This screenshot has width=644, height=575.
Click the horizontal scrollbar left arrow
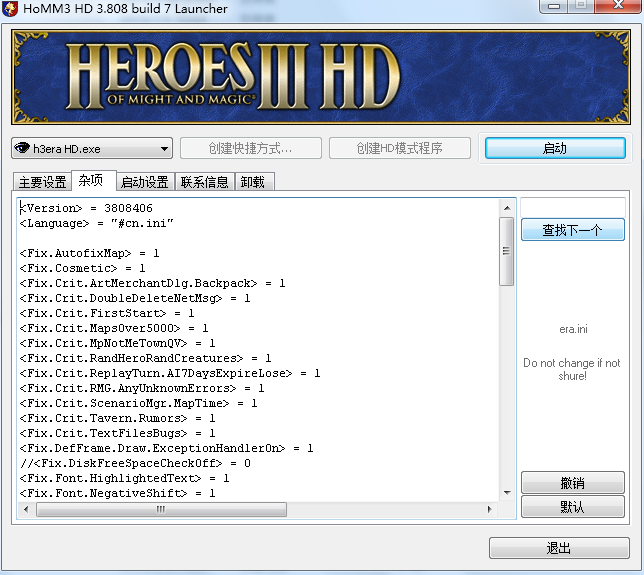(x=26, y=509)
